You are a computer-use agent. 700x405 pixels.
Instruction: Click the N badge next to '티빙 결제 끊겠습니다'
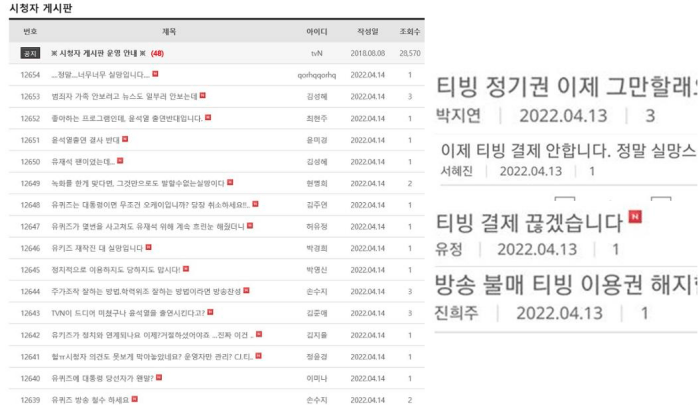pos(635,217)
